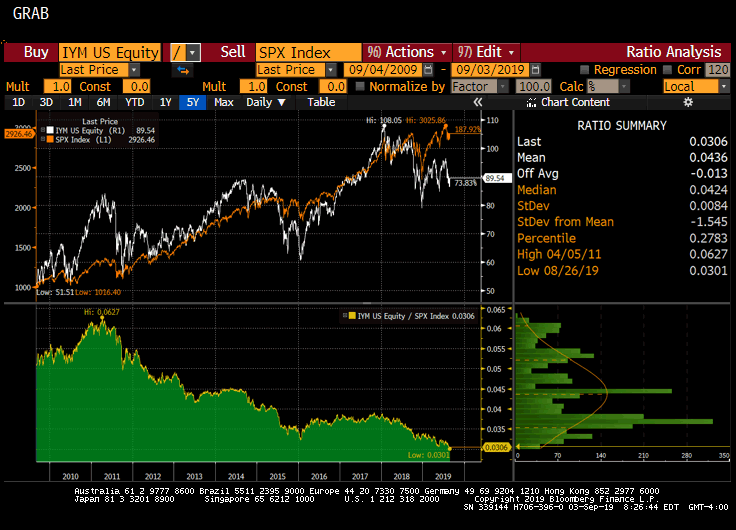
Task: Click the 89.54 price tag on axis
Action: coord(497,178)
